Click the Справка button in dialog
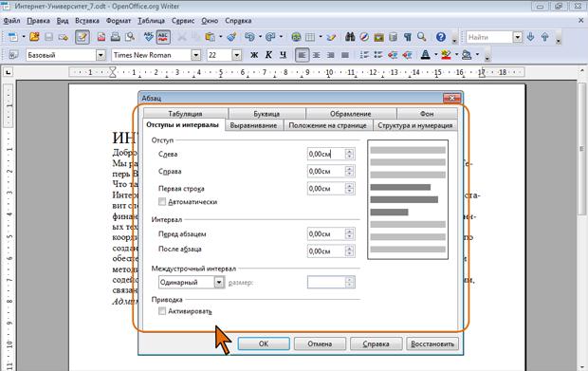This screenshot has width=588, height=371. 377,343
